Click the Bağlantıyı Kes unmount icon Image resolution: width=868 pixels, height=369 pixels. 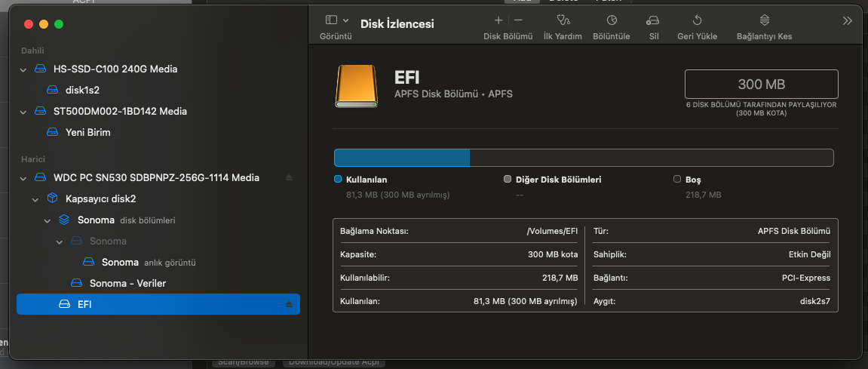[764, 20]
